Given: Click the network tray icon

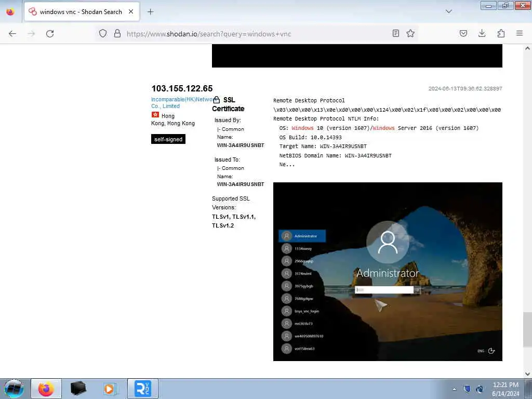Looking at the screenshot, I should point(480,389).
